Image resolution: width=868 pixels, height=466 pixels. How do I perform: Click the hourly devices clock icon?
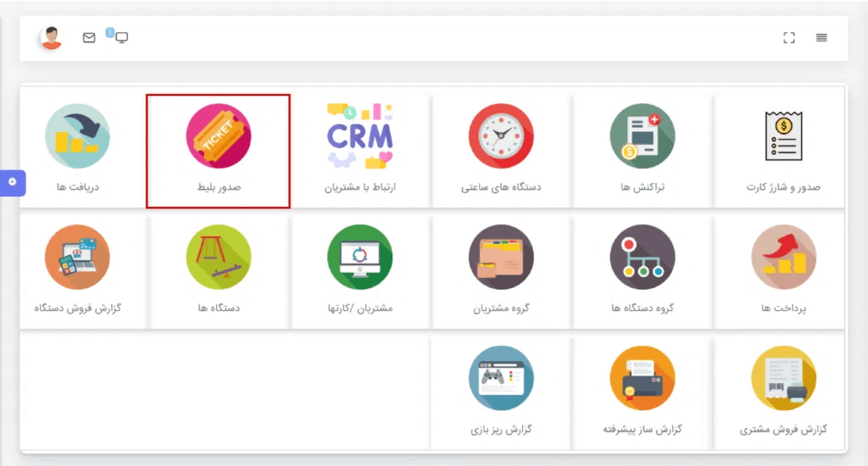click(x=501, y=137)
